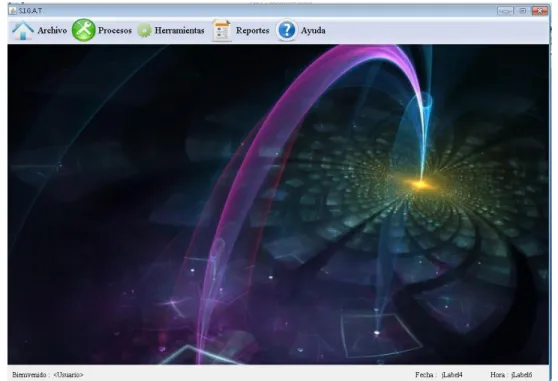Click the Java icon in title bar
Screen dimensions: 558x381
(13, 11)
